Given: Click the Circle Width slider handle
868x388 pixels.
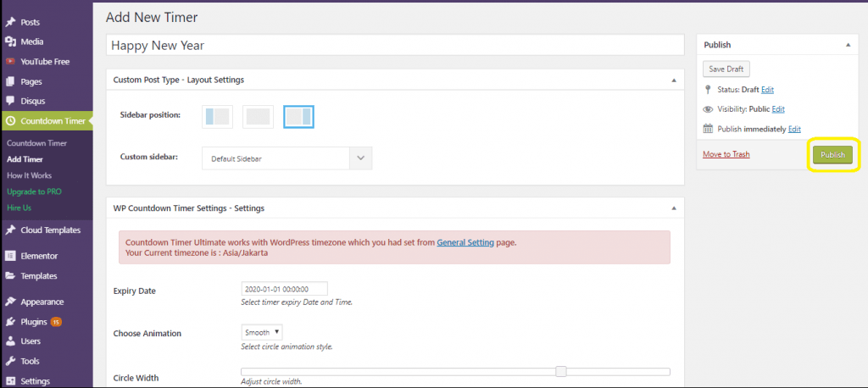Looking at the screenshot, I should pos(561,371).
